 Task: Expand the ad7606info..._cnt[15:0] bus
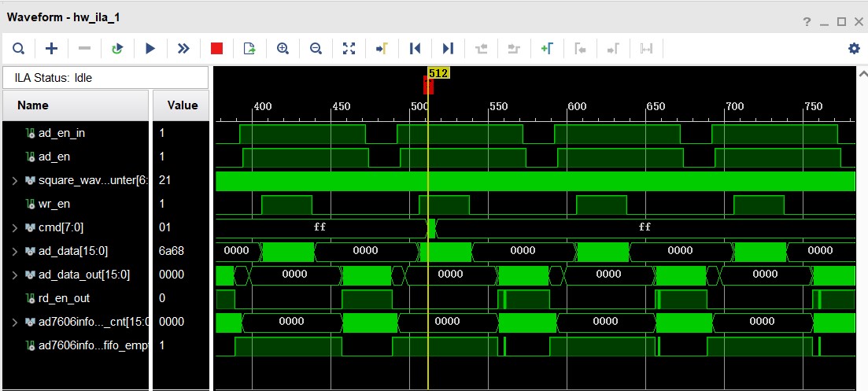[x=16, y=322]
